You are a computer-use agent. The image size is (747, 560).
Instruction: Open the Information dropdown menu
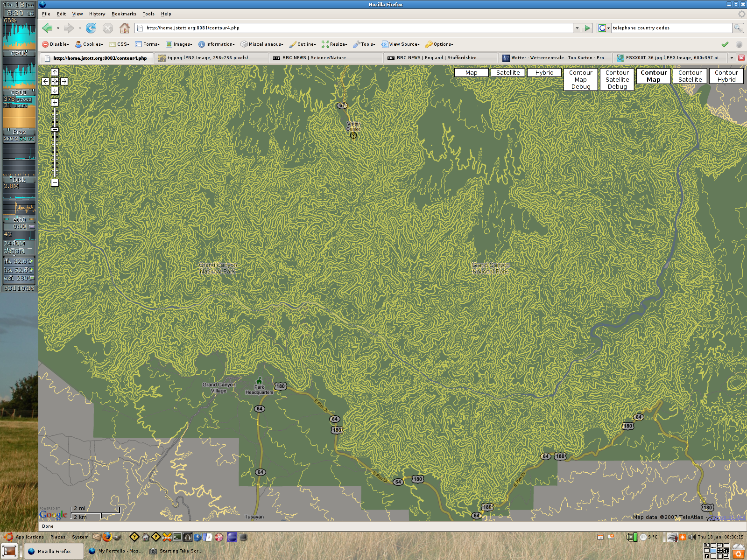[x=217, y=44]
